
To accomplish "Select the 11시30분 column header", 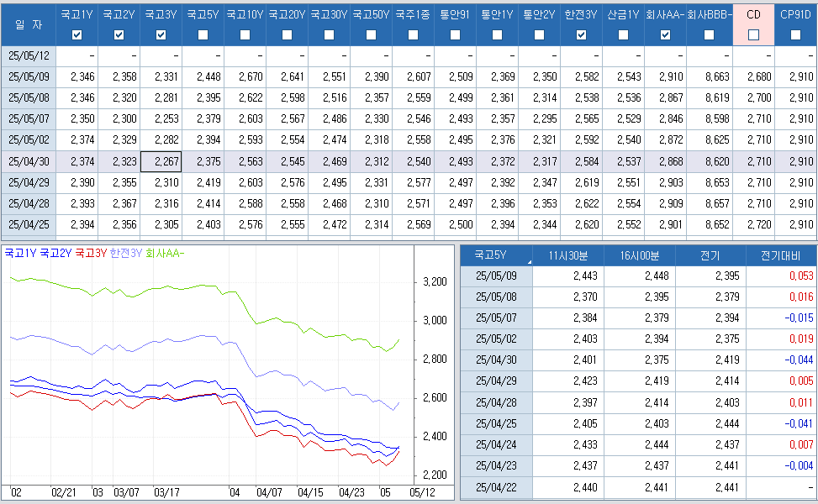I will click(567, 254).
